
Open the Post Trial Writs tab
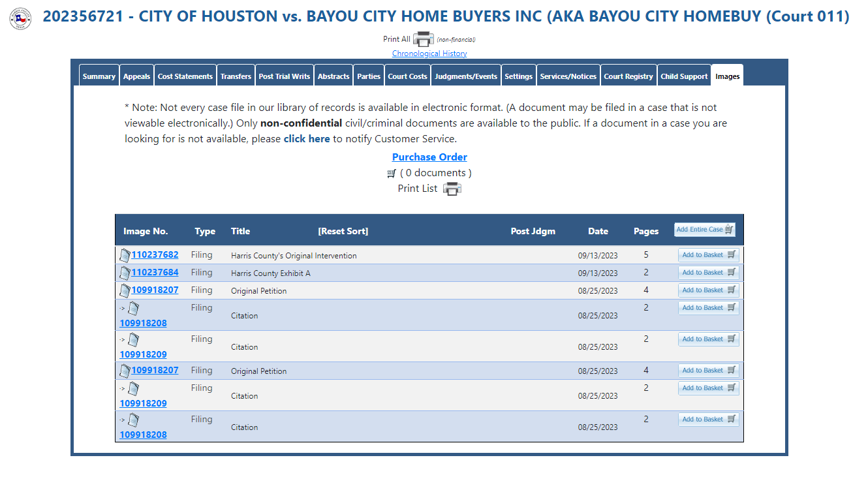coord(285,76)
